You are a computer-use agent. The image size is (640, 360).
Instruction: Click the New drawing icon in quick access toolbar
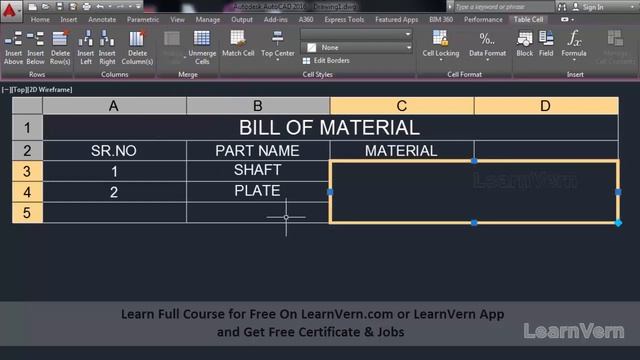[x=33, y=7]
